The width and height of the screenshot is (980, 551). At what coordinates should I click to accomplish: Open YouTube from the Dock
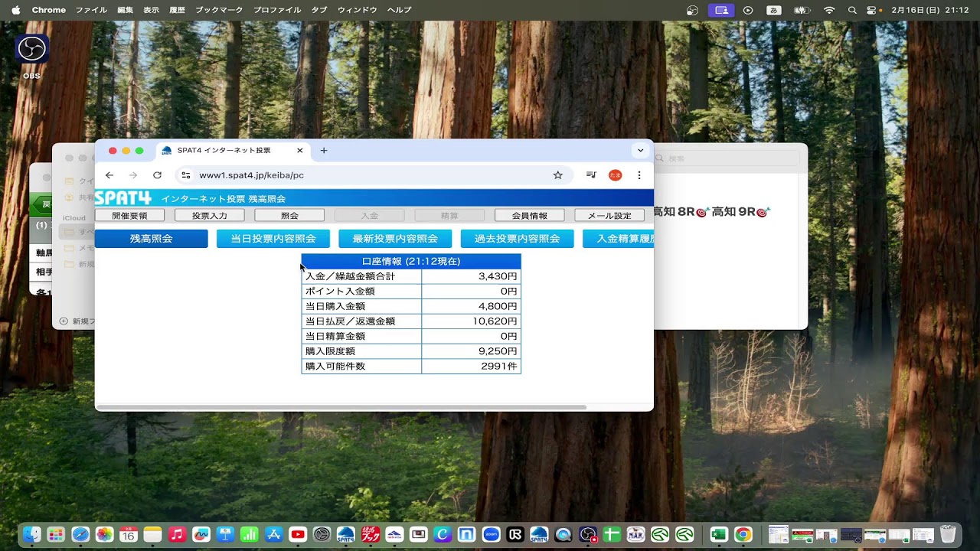pos(298,534)
